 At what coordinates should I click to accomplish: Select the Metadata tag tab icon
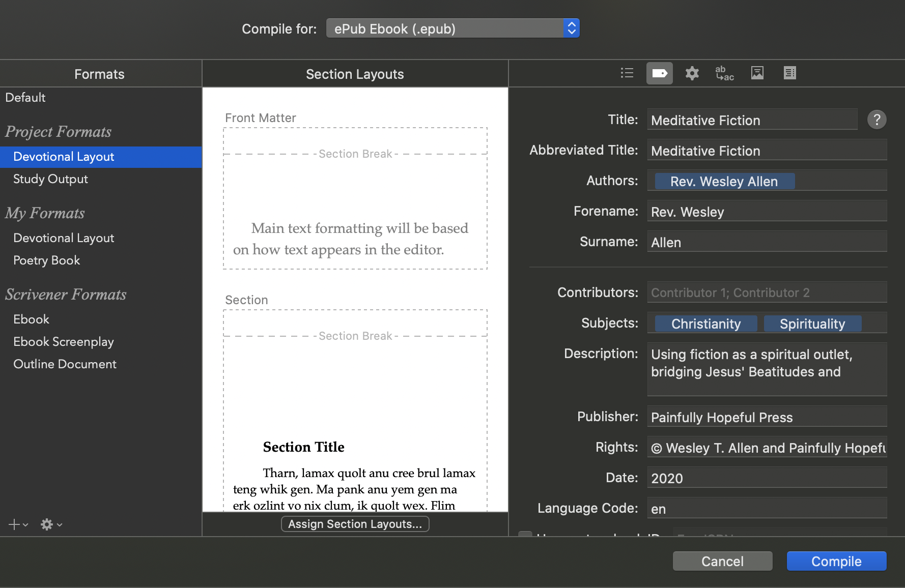coord(659,73)
